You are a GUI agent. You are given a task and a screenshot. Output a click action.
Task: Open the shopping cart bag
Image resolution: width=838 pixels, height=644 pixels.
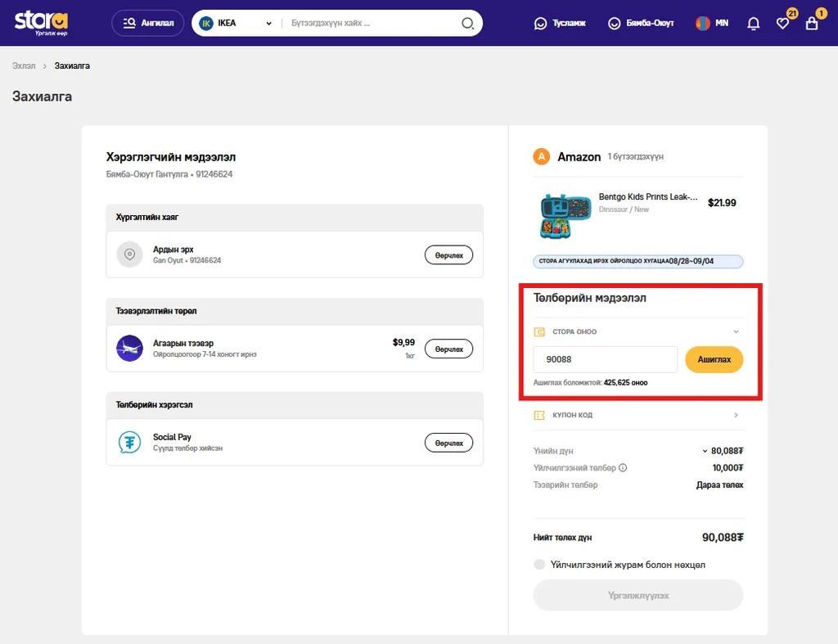pos(812,23)
